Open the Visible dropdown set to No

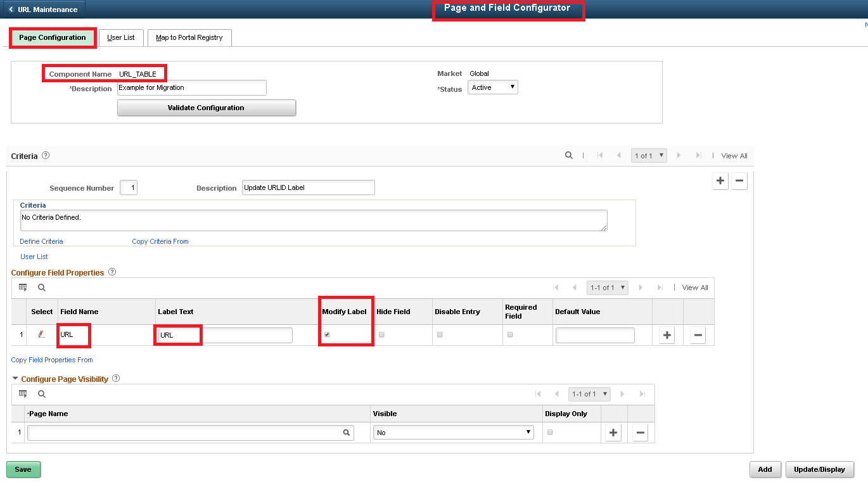click(x=453, y=432)
